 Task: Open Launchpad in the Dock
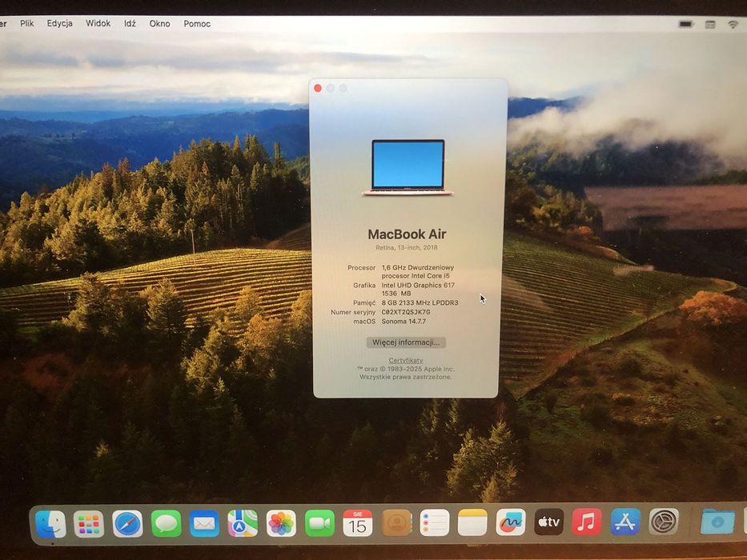click(x=89, y=523)
